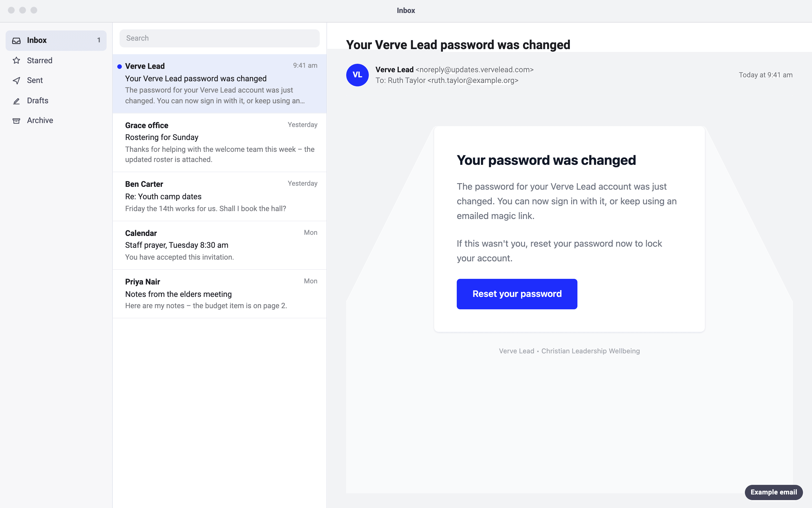Click the Search input field
Image resolution: width=812 pixels, height=508 pixels.
[x=219, y=38]
